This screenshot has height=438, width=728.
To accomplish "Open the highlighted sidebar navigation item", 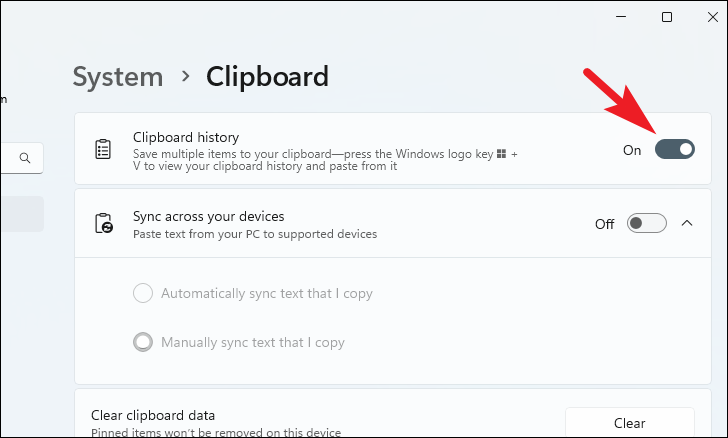I will 22,214.
